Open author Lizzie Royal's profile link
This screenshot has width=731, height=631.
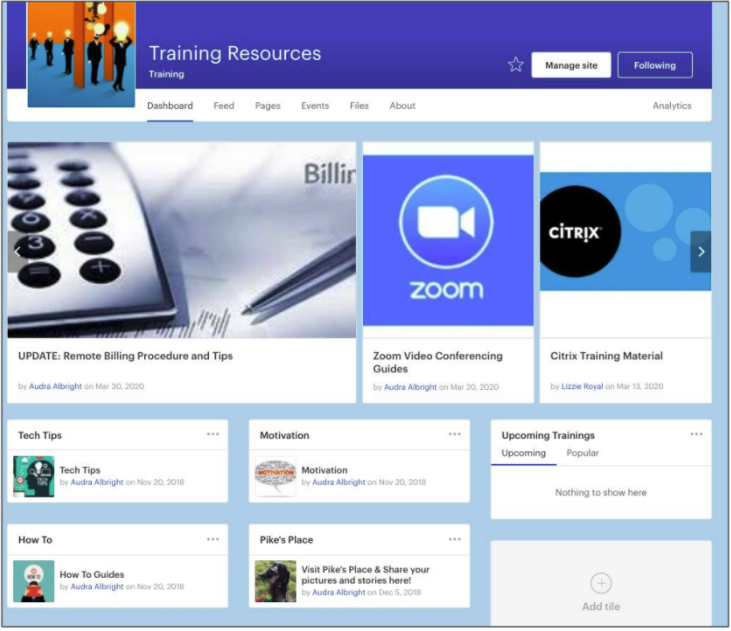click(x=581, y=387)
